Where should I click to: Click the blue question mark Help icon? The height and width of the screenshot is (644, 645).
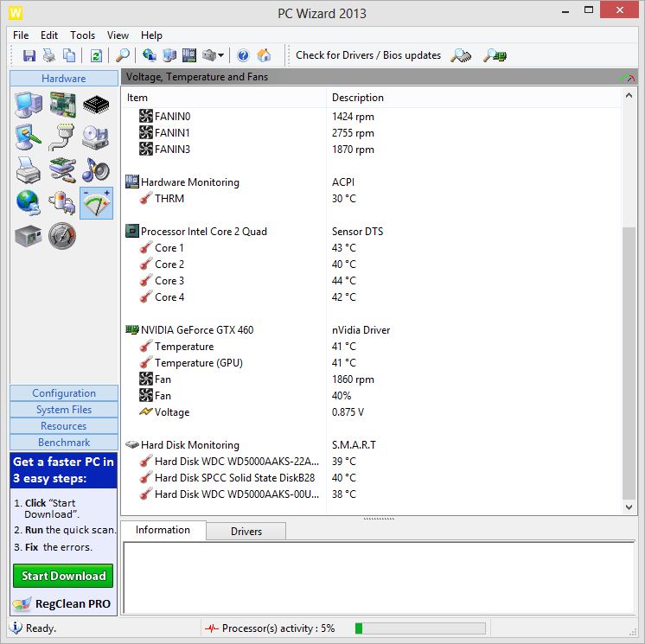[x=243, y=55]
